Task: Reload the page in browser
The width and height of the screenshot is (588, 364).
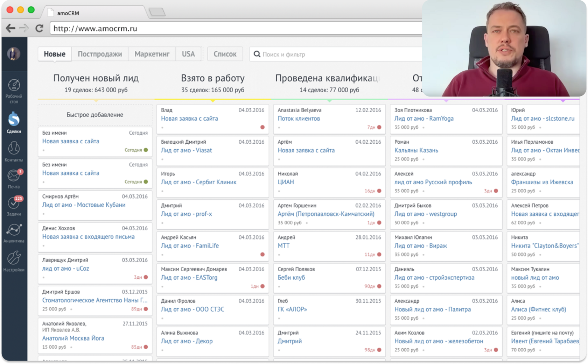Action: [39, 28]
